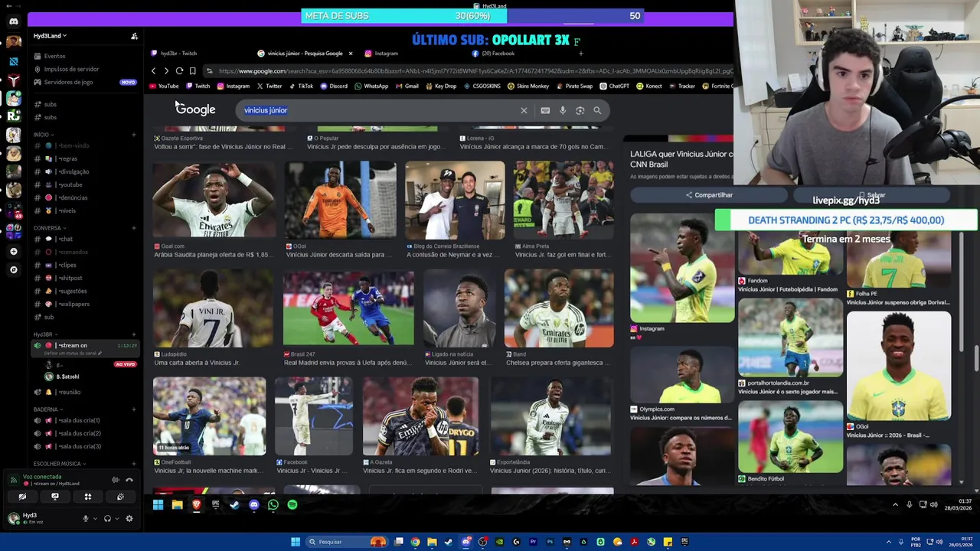Open the •clipes channel
Image resolution: width=980 pixels, height=551 pixels.
point(67,265)
